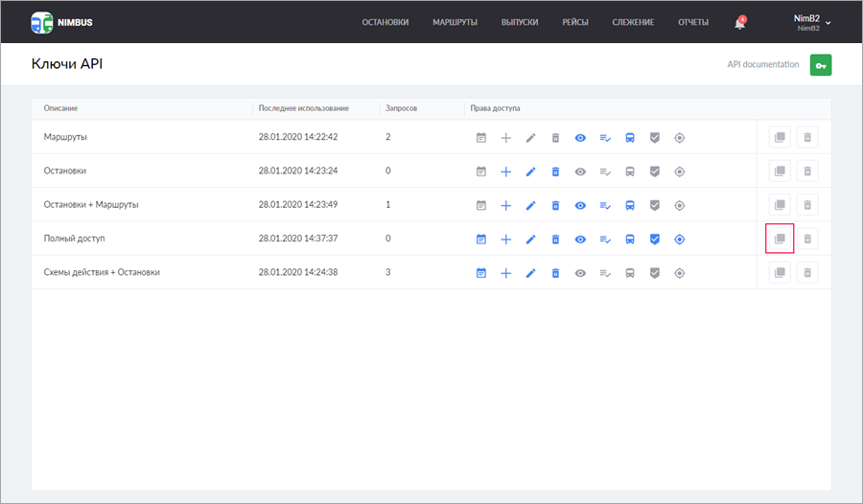Open the notifications bell
Image resolution: width=863 pixels, height=504 pixels.
739,23
